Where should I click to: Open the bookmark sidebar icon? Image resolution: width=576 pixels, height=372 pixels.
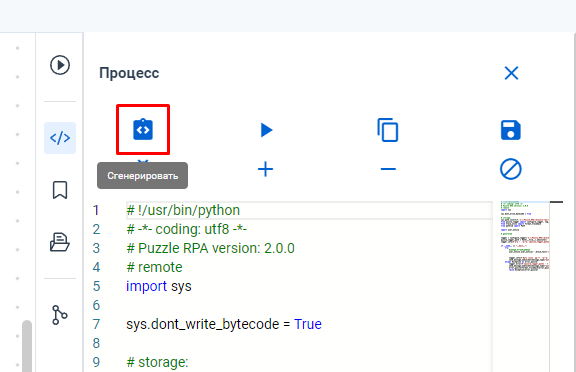click(60, 190)
